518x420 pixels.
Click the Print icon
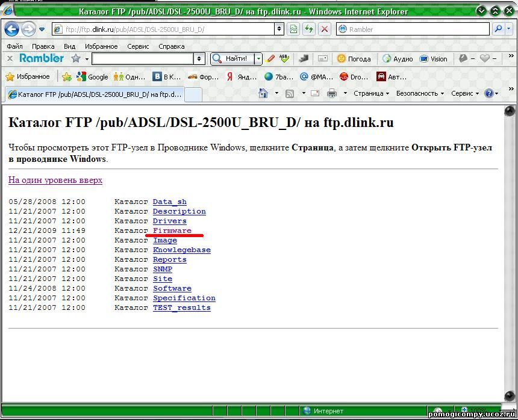point(332,94)
